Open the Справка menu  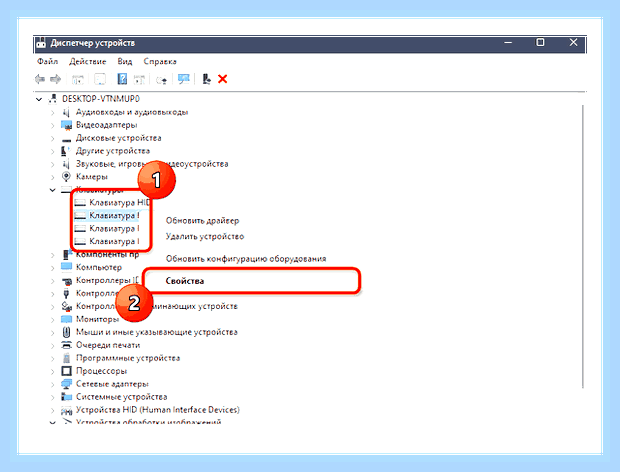pyautogui.click(x=160, y=61)
